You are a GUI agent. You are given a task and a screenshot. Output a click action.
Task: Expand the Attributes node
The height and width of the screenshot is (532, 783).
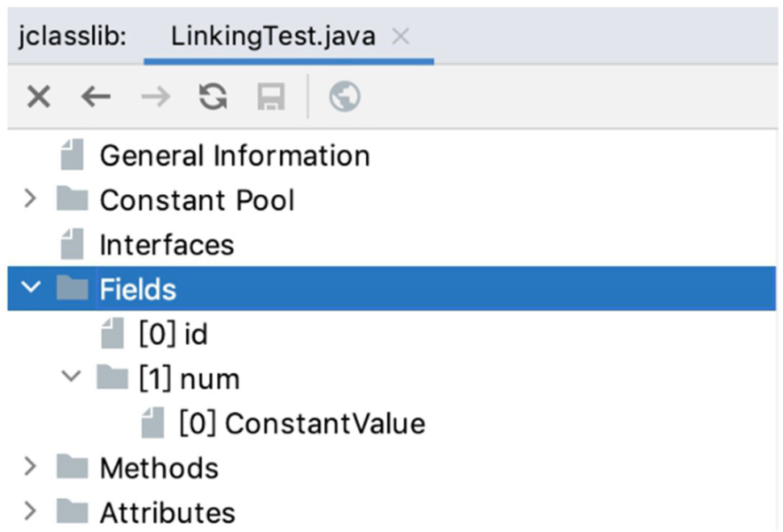[x=31, y=511]
